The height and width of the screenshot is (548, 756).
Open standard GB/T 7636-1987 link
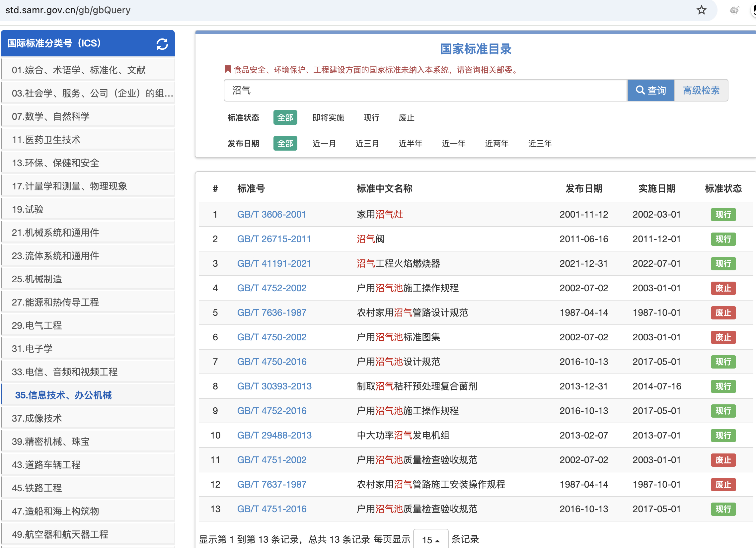(x=272, y=312)
